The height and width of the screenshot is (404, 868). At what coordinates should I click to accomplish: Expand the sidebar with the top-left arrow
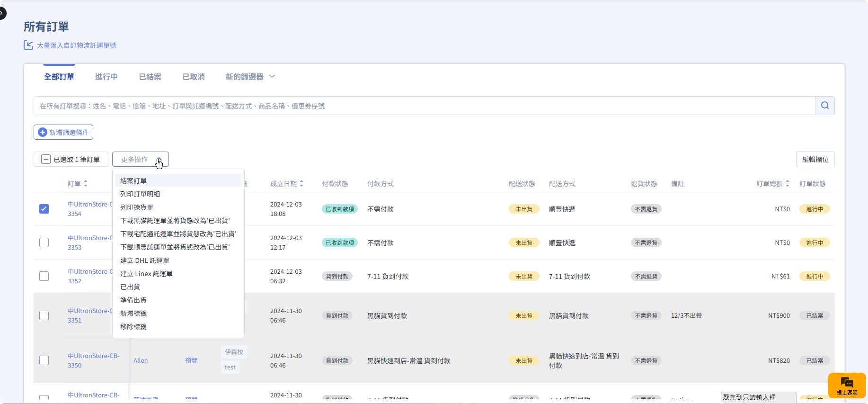2,13
